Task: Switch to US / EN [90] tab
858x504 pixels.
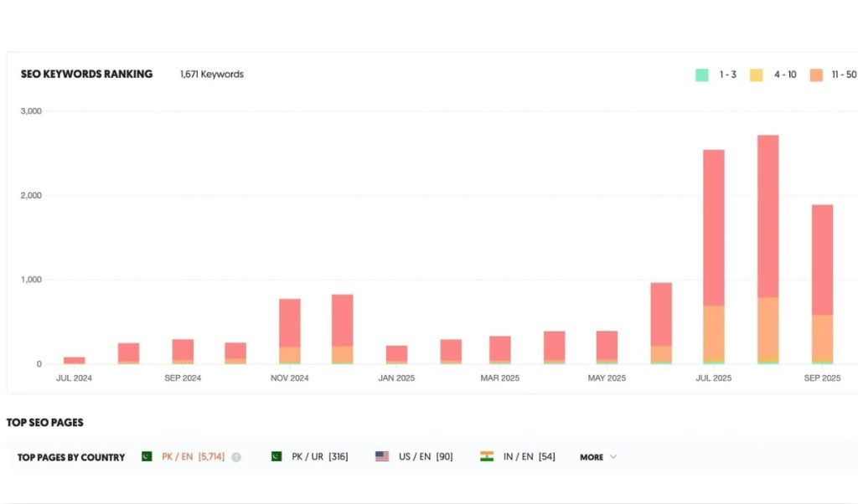Action: [x=426, y=456]
